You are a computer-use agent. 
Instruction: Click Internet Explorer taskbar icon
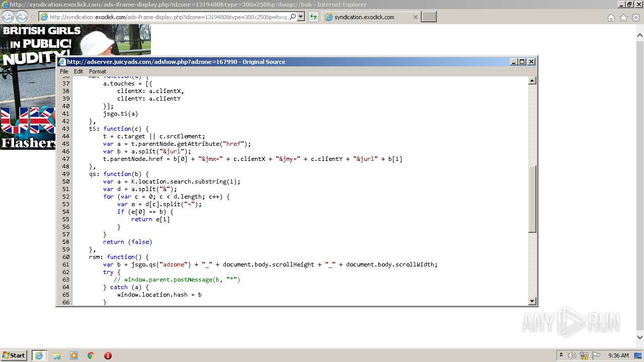point(39,355)
